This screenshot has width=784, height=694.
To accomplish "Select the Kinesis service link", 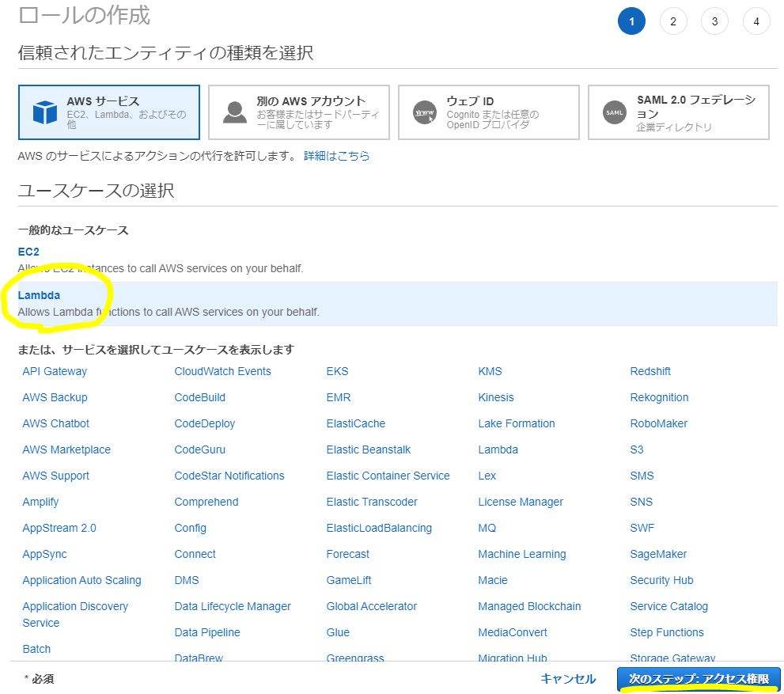I will [496, 397].
